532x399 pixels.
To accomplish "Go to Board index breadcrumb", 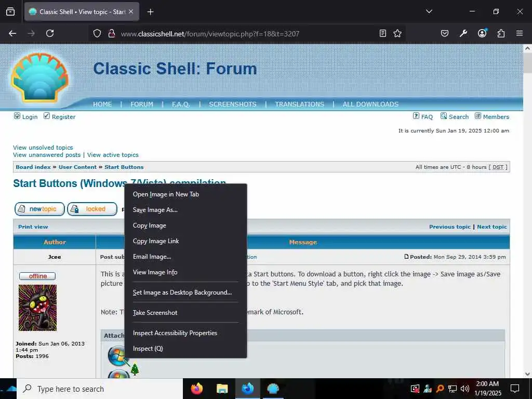I will tap(33, 167).
